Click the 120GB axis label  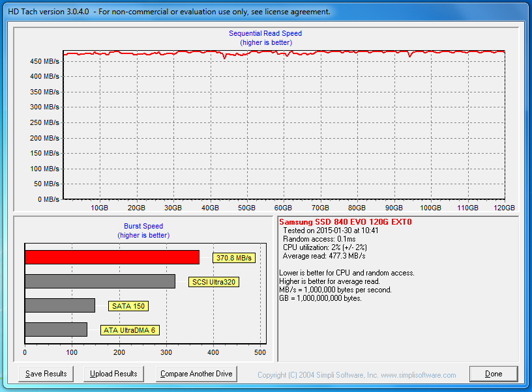[x=504, y=208]
